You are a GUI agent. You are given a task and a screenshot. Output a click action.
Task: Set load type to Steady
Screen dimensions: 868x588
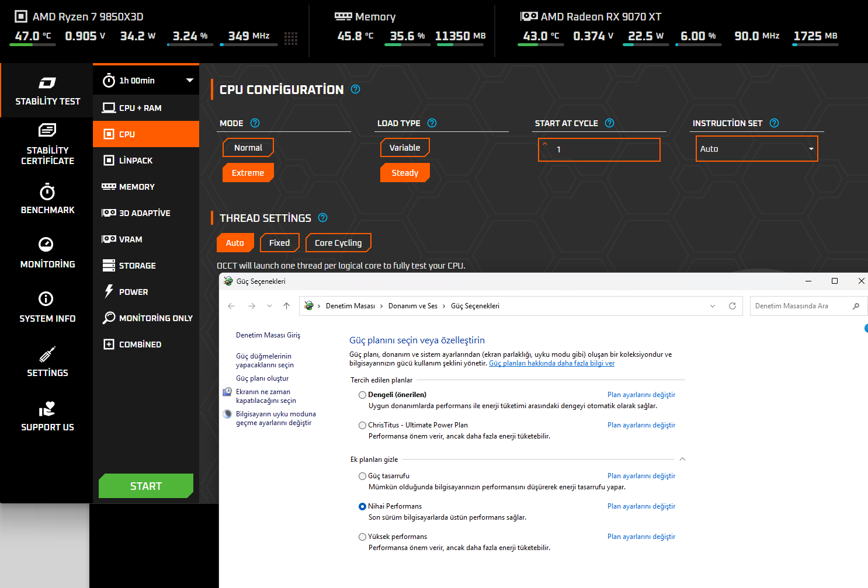coord(405,173)
